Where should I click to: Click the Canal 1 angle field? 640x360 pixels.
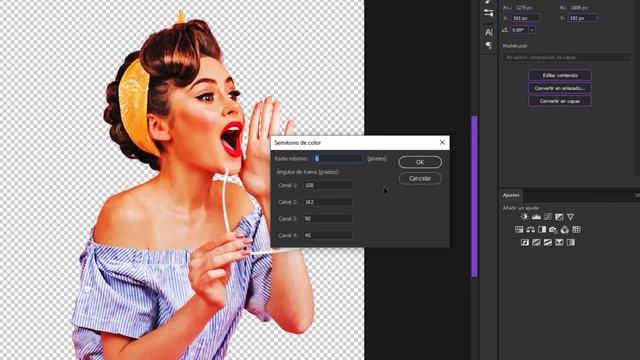(x=328, y=185)
